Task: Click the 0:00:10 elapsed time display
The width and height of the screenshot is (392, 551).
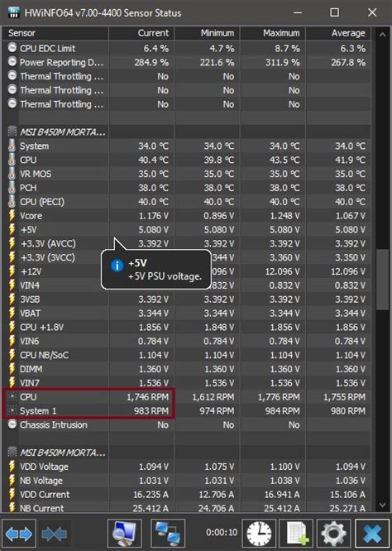Action: coord(222,532)
